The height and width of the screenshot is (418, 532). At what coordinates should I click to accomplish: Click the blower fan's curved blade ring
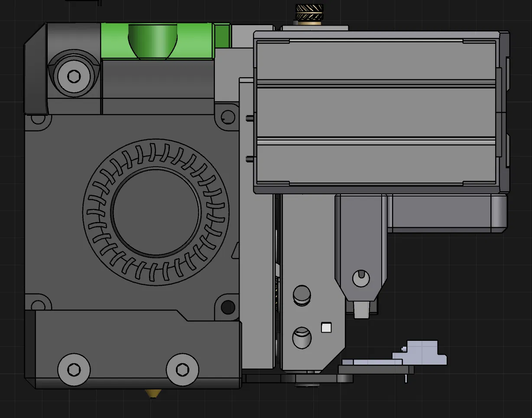pyautogui.click(x=156, y=212)
